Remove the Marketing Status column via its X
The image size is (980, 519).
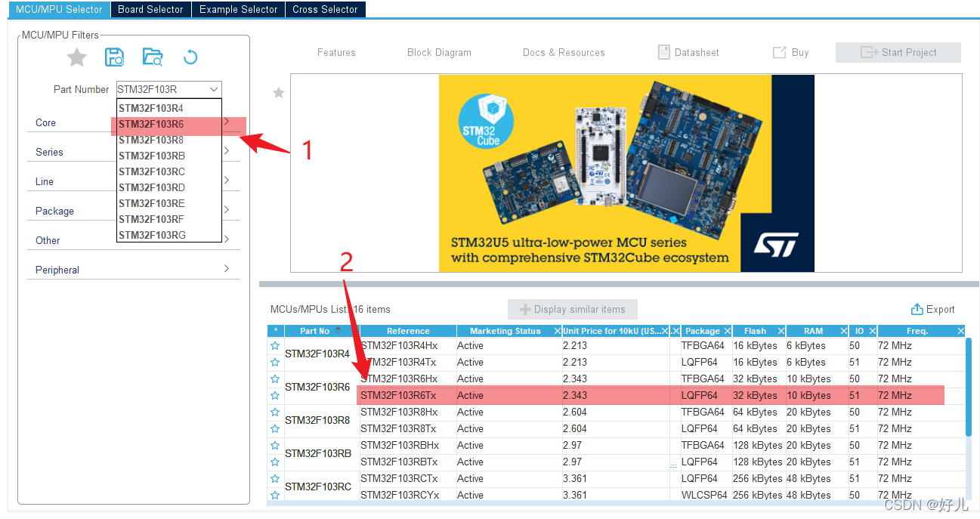[557, 331]
